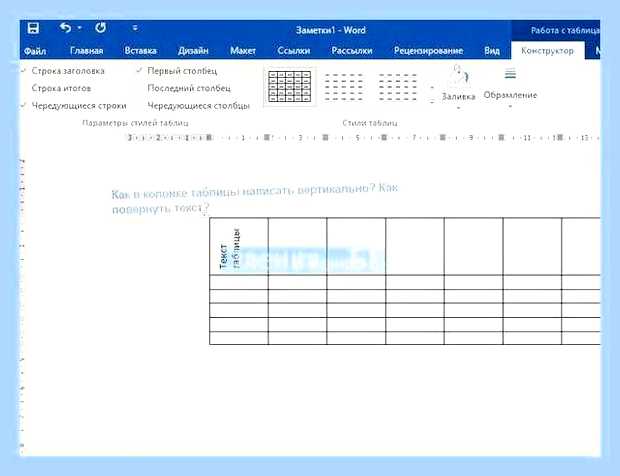This screenshot has width=620, height=476.
Task: Switch to the Макет tab
Action: (x=243, y=51)
